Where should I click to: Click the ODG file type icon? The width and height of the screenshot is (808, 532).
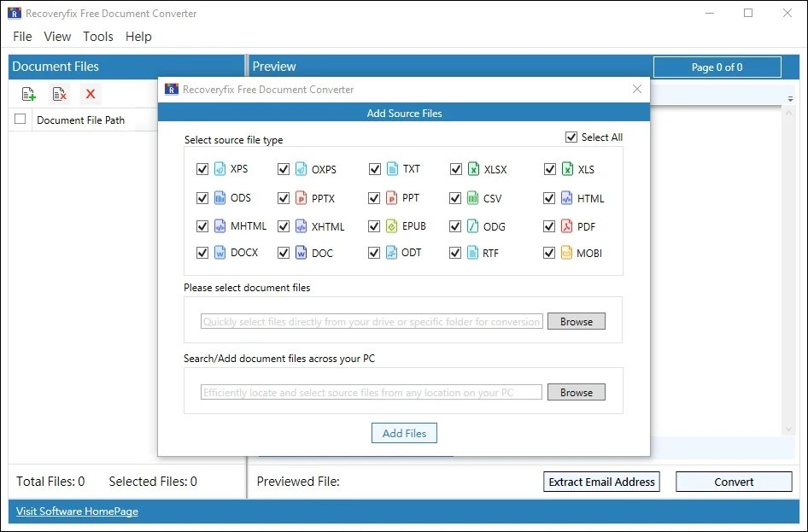[x=472, y=226]
